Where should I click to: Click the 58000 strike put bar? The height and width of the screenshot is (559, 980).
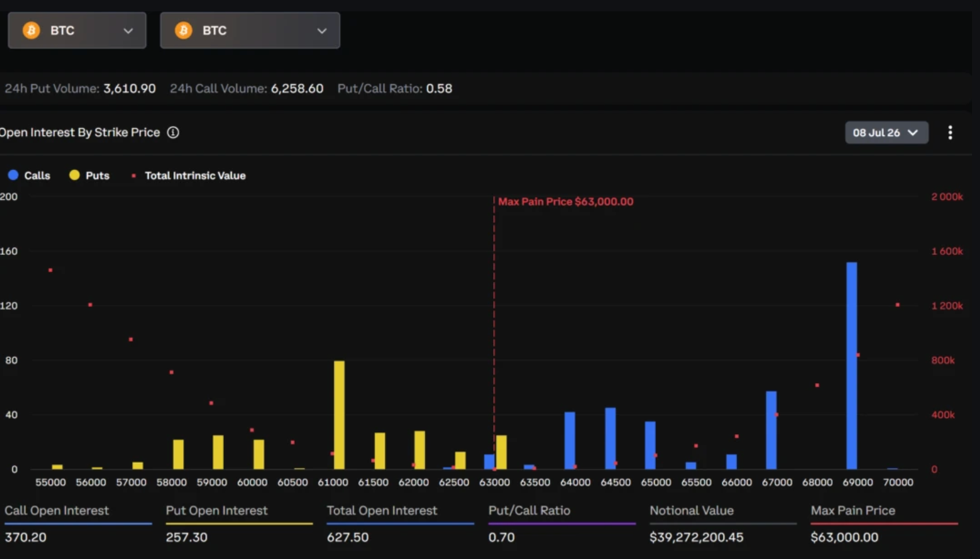click(x=178, y=454)
